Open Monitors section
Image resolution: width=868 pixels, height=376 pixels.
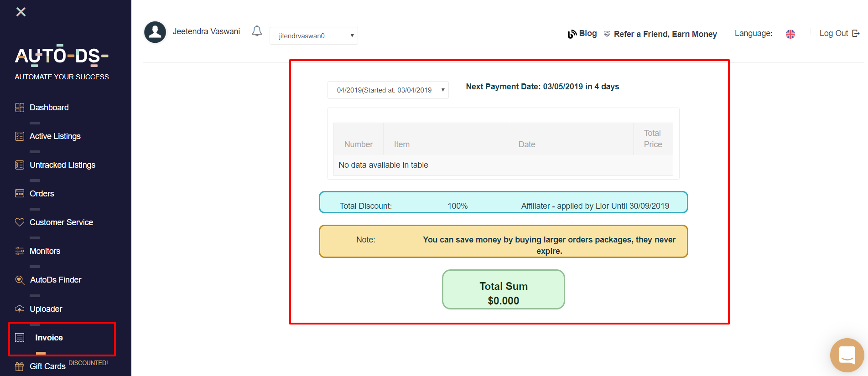tap(45, 251)
